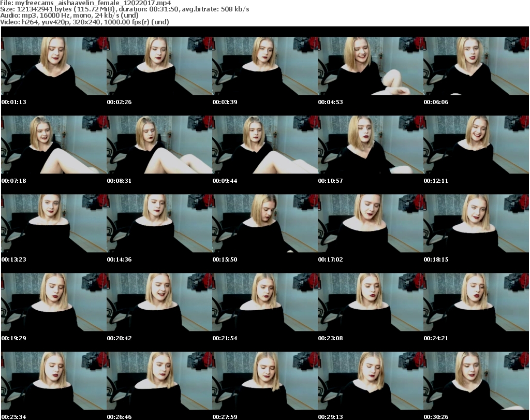
Task: Pick the preview frame at 00:17:02
Action: (371, 224)
